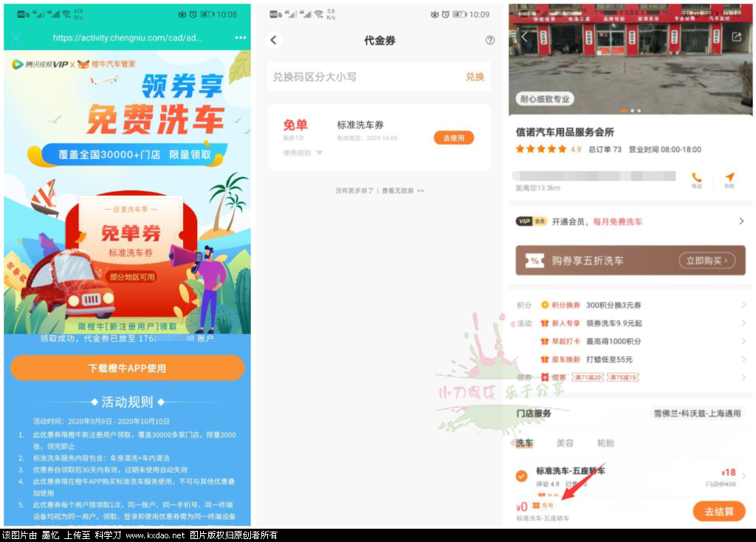The width and height of the screenshot is (756, 542).
Task: Tap the 新人专享 gift icon
Action: point(545,323)
